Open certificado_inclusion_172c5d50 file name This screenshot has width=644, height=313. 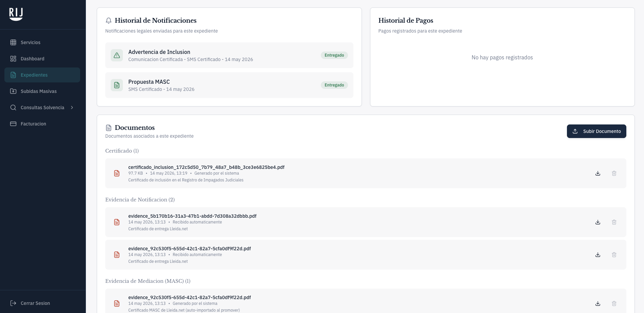pyautogui.click(x=206, y=167)
